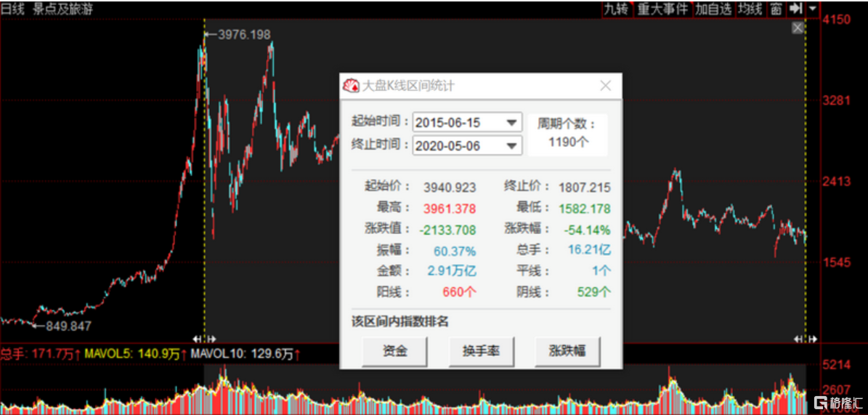Image resolution: width=868 pixels, height=415 pixels.
Task: Click the MAVOL5 140.9万 indicator value
Action: coord(134,353)
